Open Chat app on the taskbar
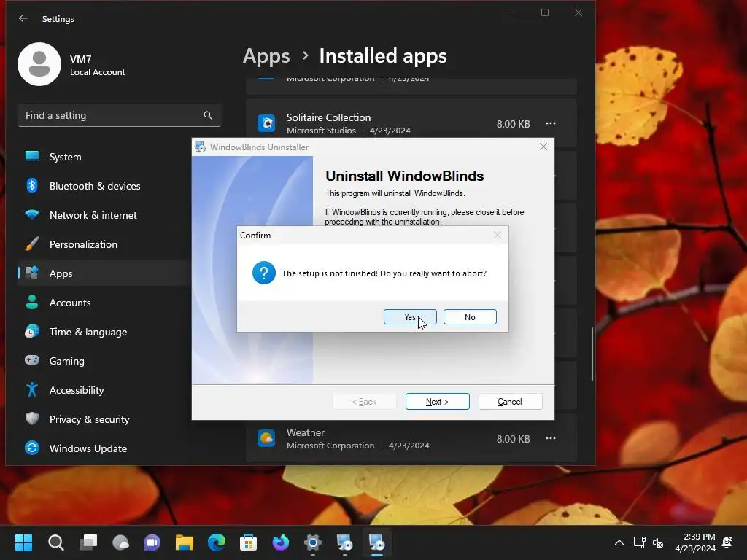 (x=152, y=542)
